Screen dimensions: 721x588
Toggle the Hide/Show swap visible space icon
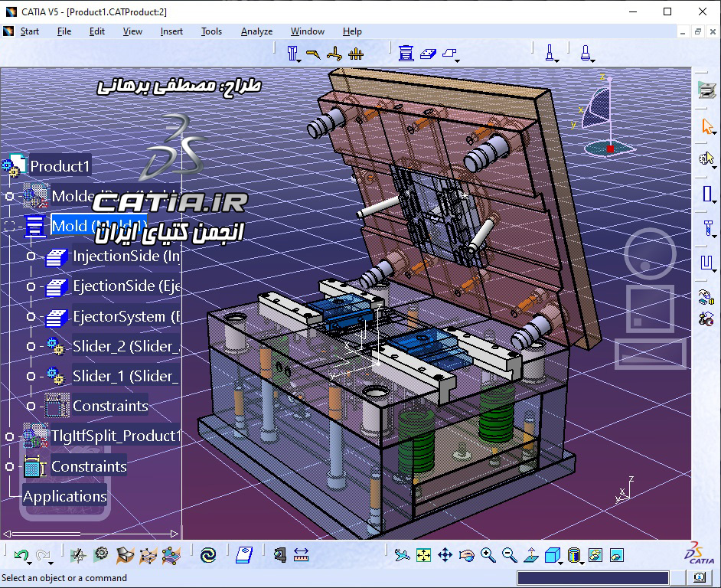[595, 554]
